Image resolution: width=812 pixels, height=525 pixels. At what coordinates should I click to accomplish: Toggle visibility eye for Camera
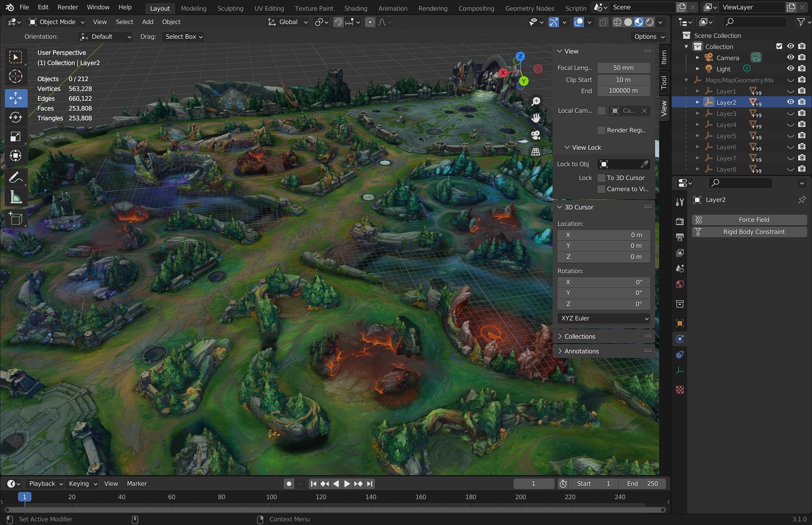(791, 57)
